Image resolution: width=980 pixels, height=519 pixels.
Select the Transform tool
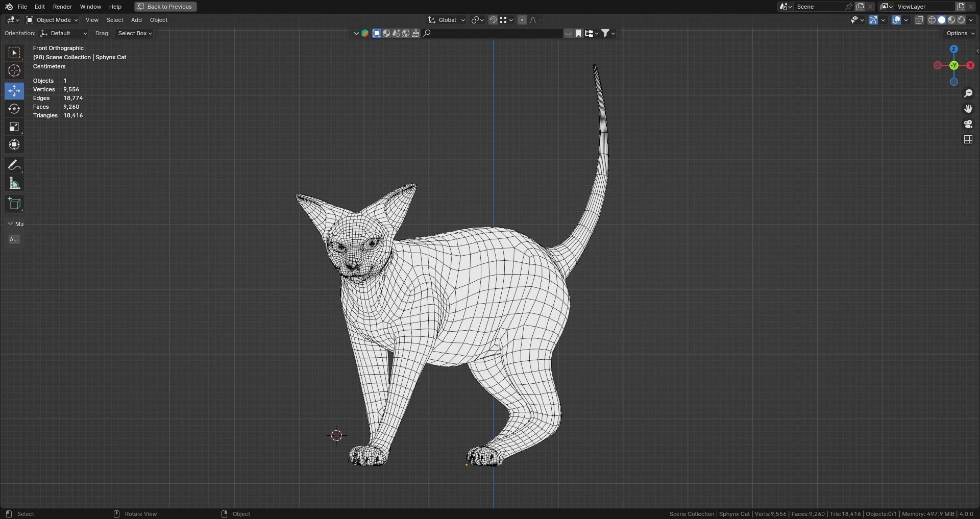click(x=14, y=144)
